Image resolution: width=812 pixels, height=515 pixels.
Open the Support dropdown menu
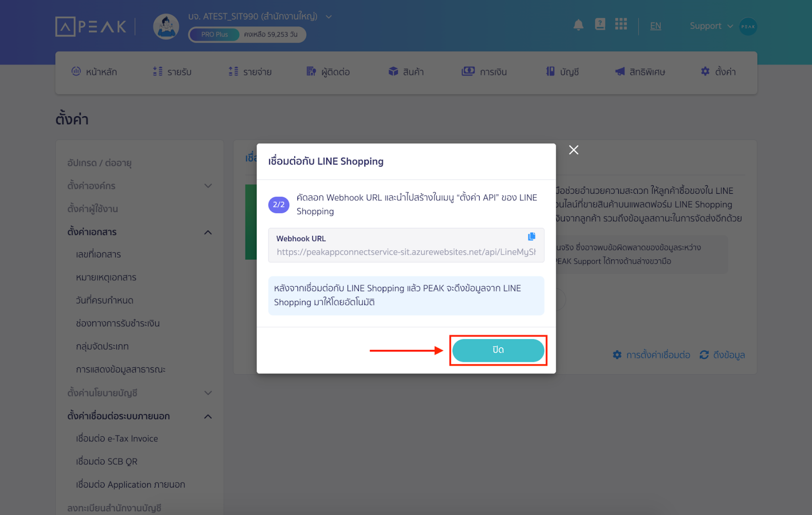tap(710, 26)
